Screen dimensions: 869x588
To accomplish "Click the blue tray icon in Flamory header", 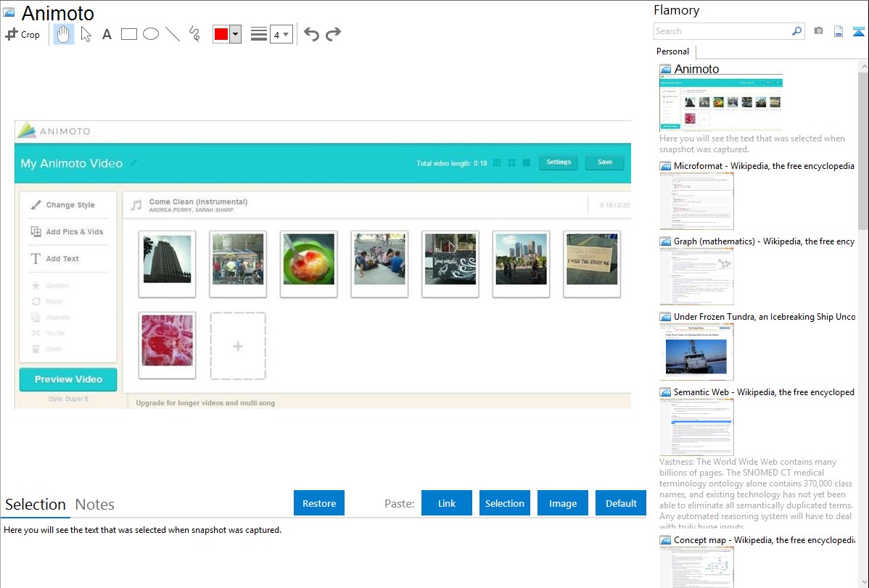I will (858, 31).
